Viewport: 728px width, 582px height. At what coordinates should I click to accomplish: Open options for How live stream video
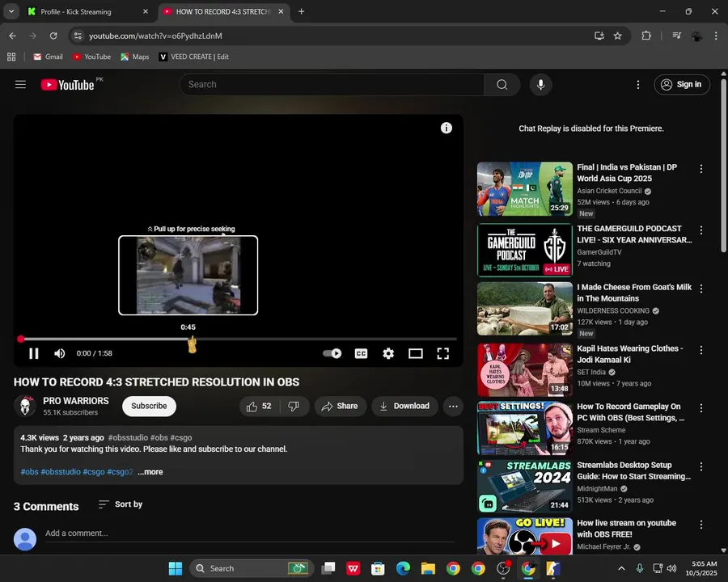[x=701, y=525]
